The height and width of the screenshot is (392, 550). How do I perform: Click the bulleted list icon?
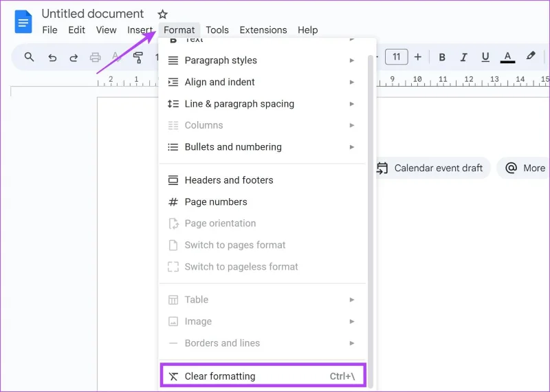pos(173,147)
